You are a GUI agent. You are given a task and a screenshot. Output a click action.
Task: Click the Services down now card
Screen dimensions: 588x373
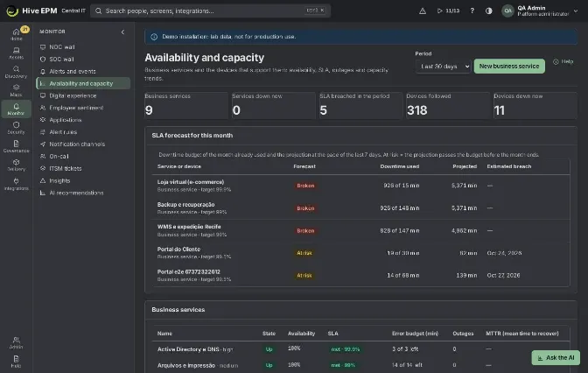coord(273,105)
